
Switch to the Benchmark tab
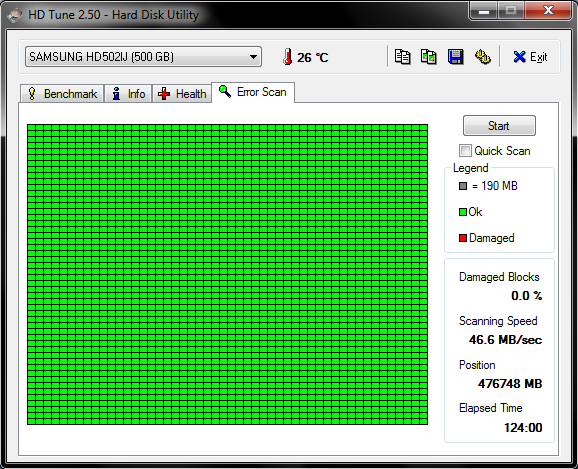(62, 94)
